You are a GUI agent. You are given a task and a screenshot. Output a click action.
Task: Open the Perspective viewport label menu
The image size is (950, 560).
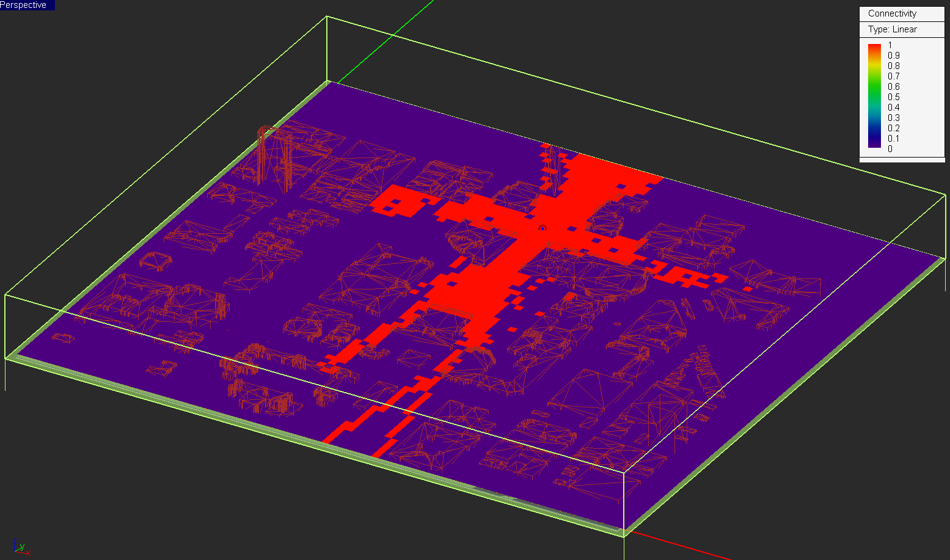(27, 5)
